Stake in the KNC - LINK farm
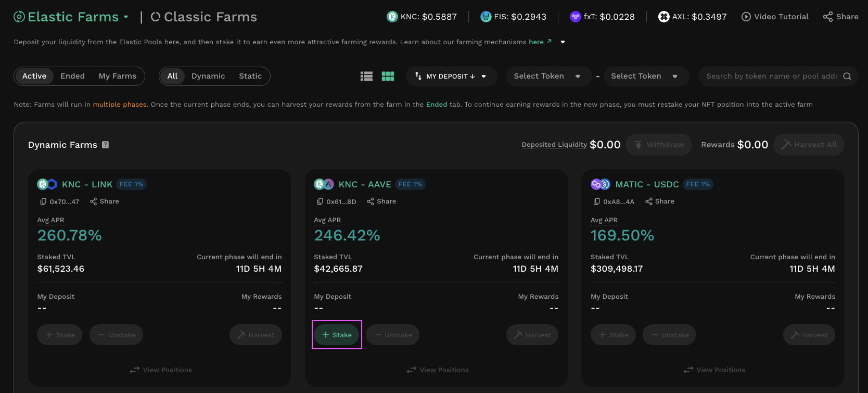Image resolution: width=868 pixels, height=393 pixels. tap(60, 335)
